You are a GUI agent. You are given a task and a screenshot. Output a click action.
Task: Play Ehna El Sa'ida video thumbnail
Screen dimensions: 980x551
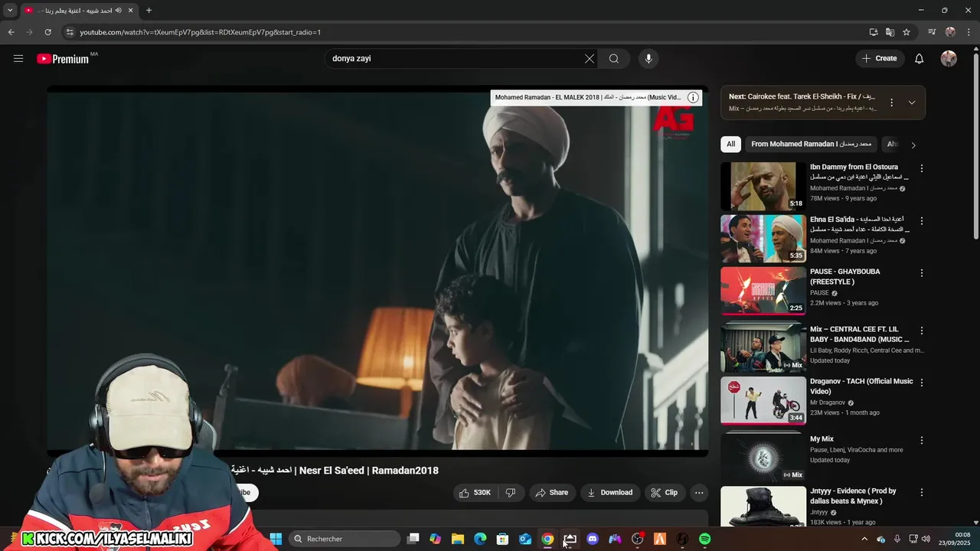(763, 238)
